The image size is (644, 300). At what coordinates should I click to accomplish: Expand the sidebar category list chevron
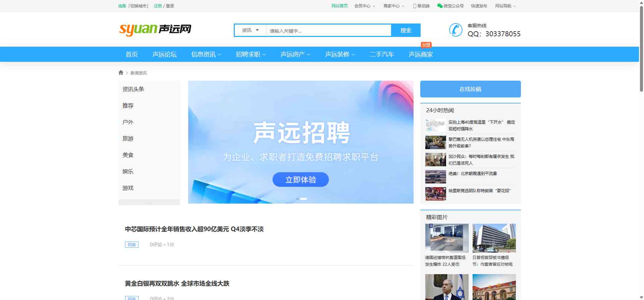pos(149,203)
